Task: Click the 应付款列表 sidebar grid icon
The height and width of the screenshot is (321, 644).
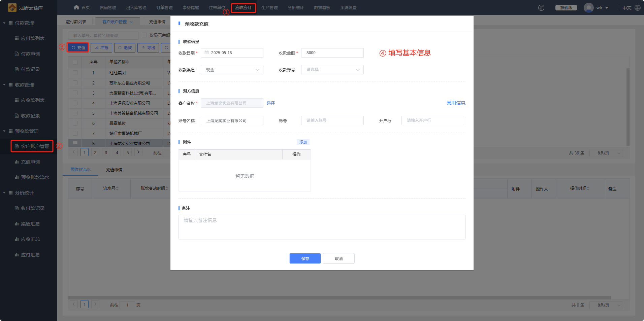Action: click(17, 38)
